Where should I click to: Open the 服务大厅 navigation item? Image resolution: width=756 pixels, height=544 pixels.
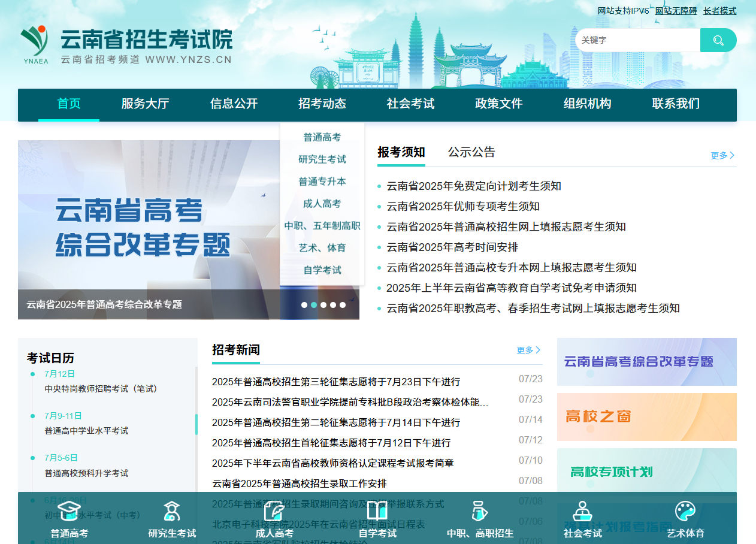(145, 104)
